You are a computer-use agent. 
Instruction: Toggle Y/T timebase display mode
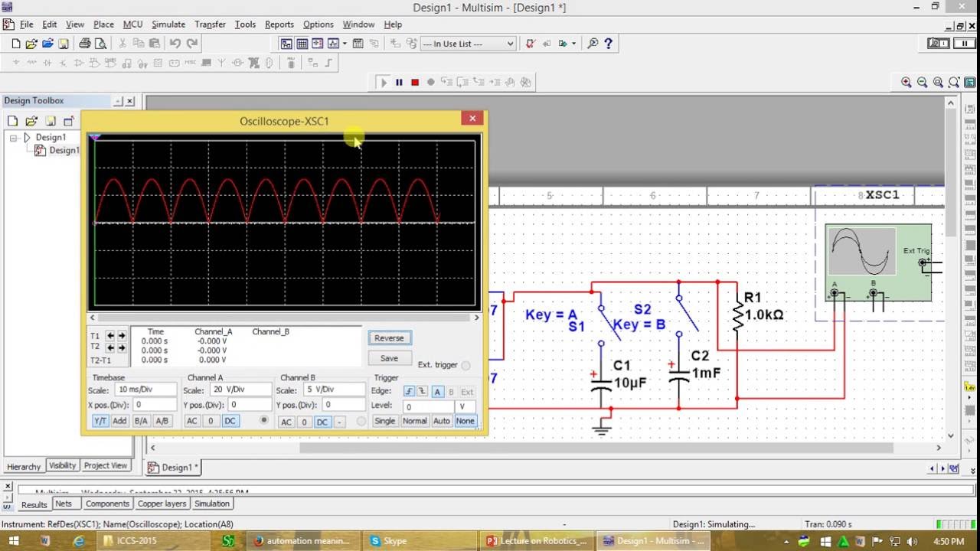[100, 421]
